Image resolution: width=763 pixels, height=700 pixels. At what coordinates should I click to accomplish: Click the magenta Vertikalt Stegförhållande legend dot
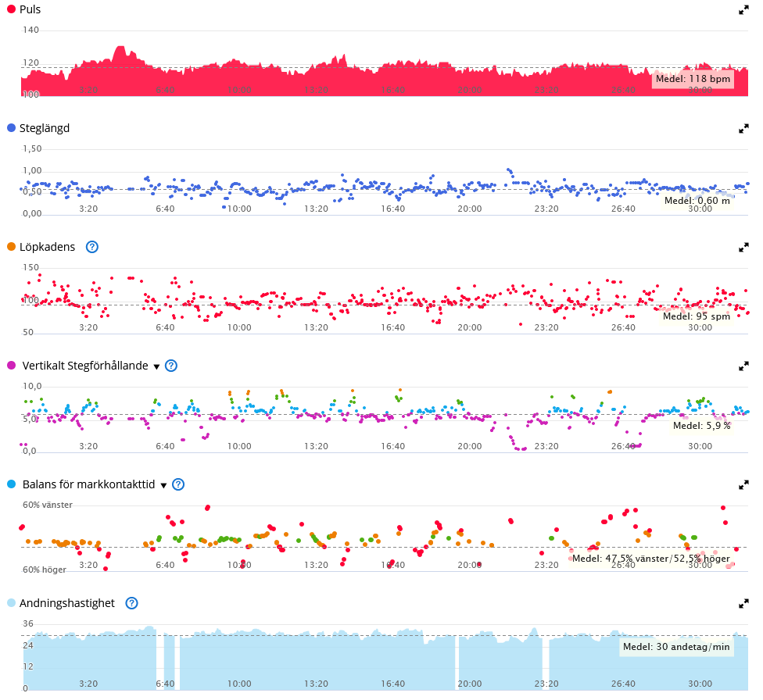pyautogui.click(x=11, y=366)
